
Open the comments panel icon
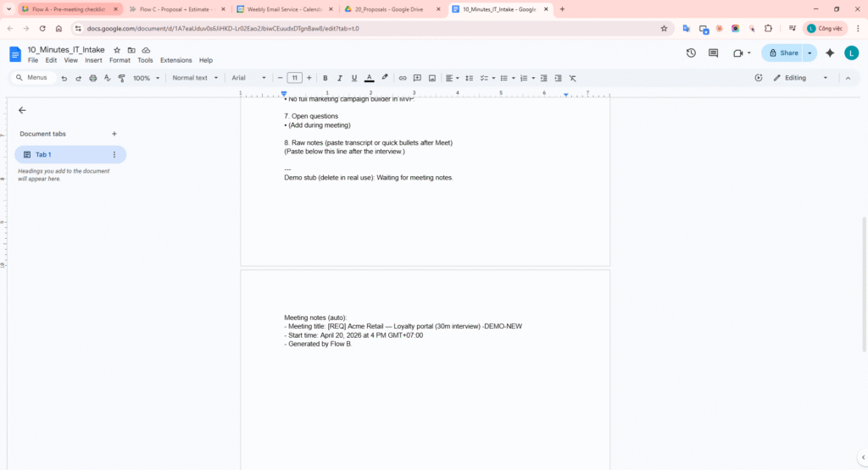(713, 53)
